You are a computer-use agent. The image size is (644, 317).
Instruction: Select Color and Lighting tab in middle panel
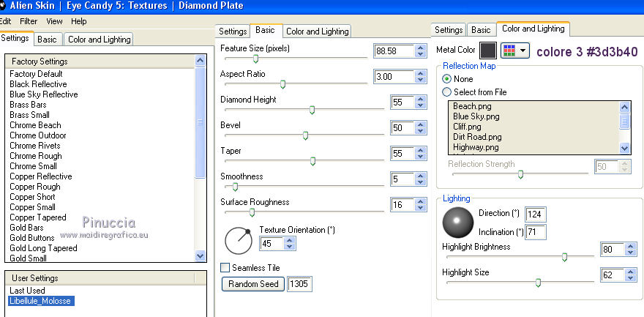pos(317,31)
